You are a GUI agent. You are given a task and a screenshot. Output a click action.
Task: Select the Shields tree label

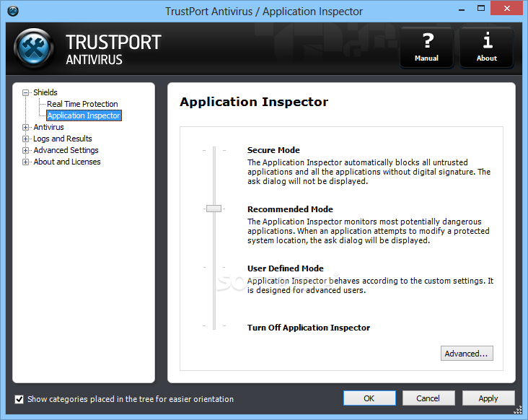coord(45,92)
